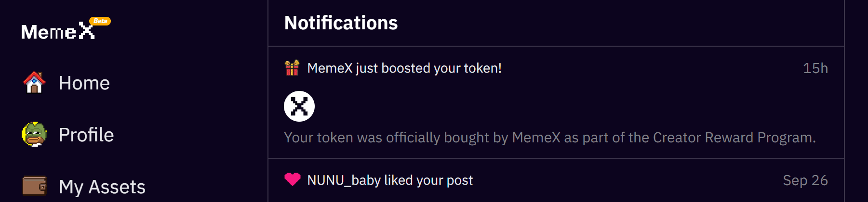Screen dimensions: 868x202
Task: Click the pink heart like icon
Action: point(292,179)
